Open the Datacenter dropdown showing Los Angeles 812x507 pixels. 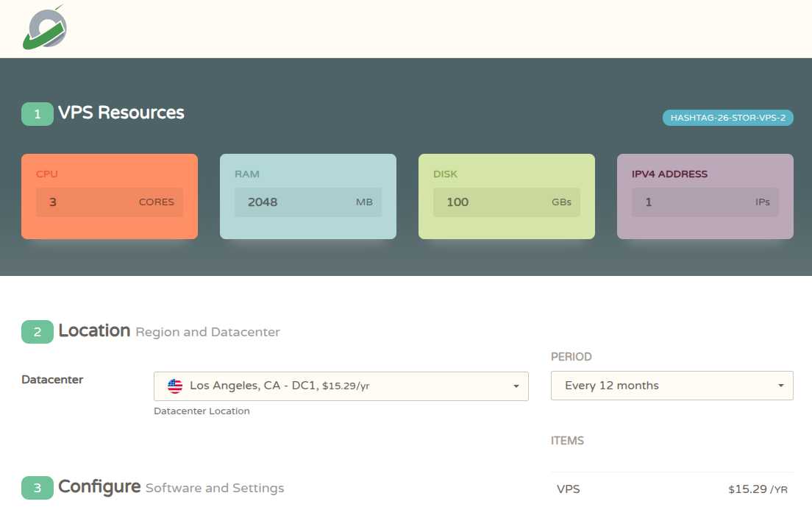click(x=341, y=386)
